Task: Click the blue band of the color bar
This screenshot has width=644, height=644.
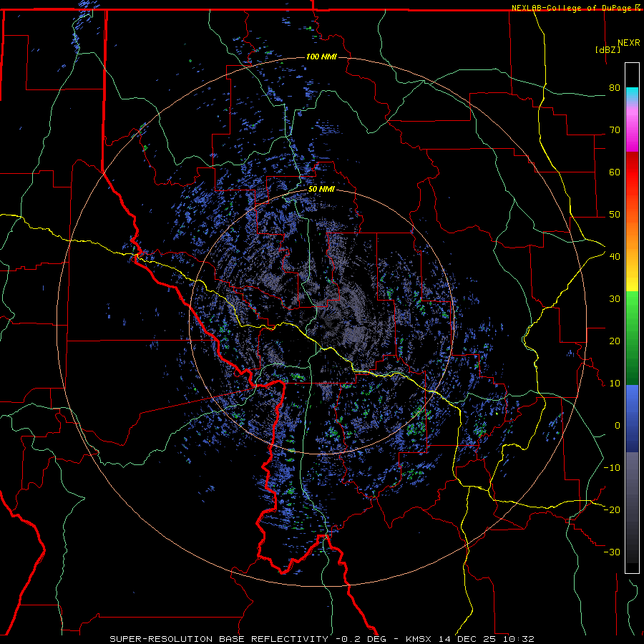Action: [x=632, y=418]
